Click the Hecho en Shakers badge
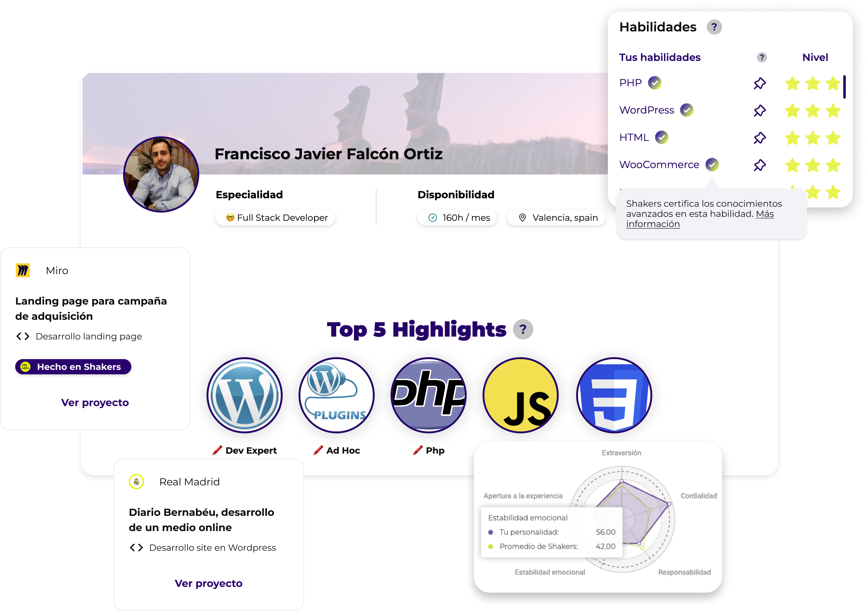The height and width of the screenshot is (611, 868). 73,367
